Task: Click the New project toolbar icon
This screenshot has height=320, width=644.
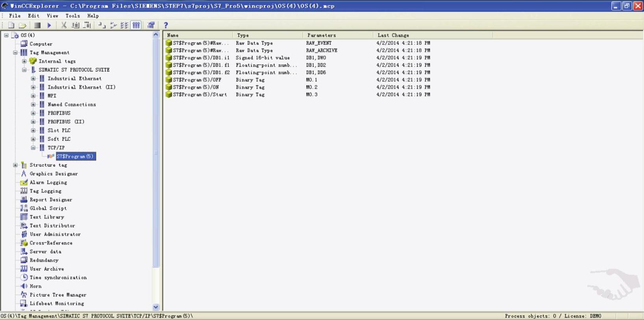Action: (11, 26)
